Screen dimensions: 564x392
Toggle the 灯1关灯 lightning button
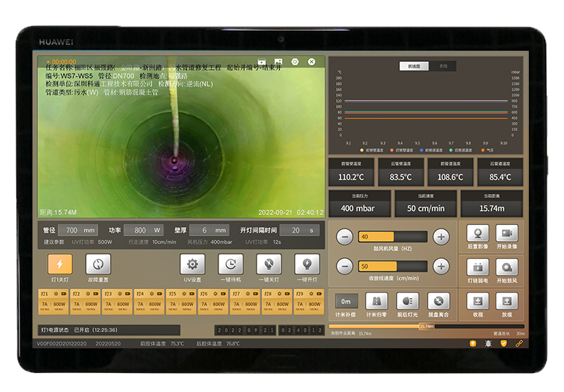coord(60,264)
